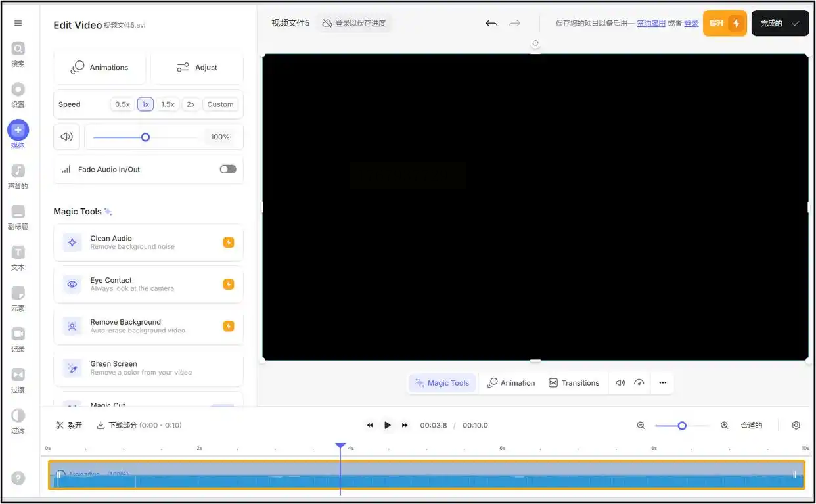Choose Custom speed setting
This screenshot has height=504, width=816.
pos(220,104)
